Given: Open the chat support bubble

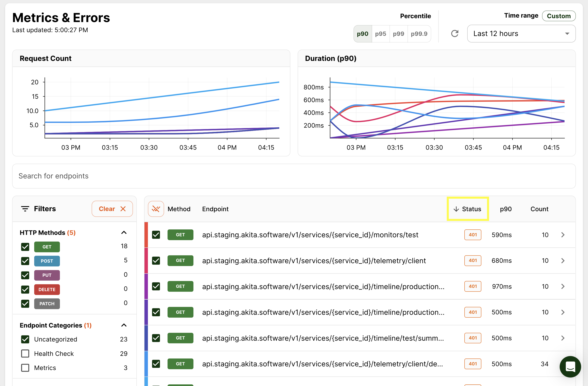Looking at the screenshot, I should 570,367.
